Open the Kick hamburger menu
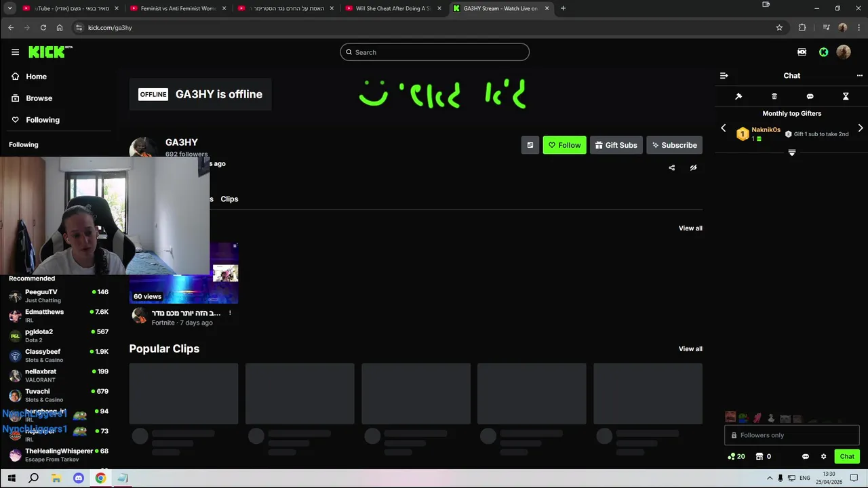868x488 pixels. tap(15, 52)
